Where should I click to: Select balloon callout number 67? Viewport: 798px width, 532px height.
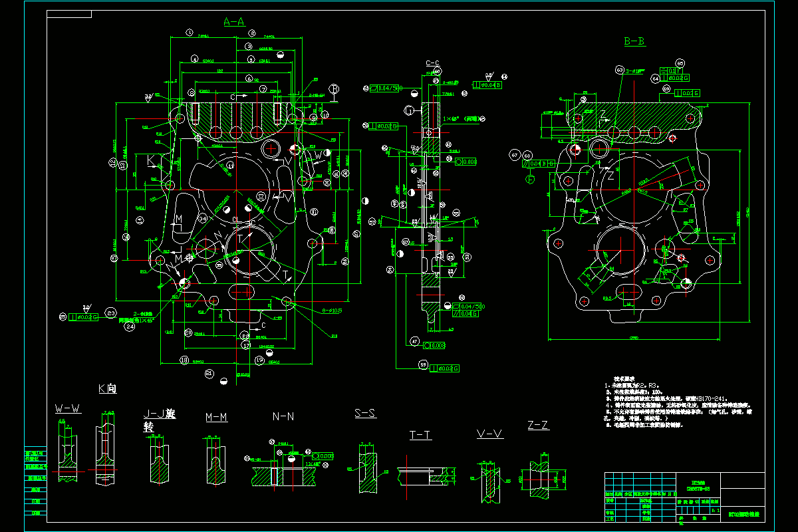coord(514,155)
